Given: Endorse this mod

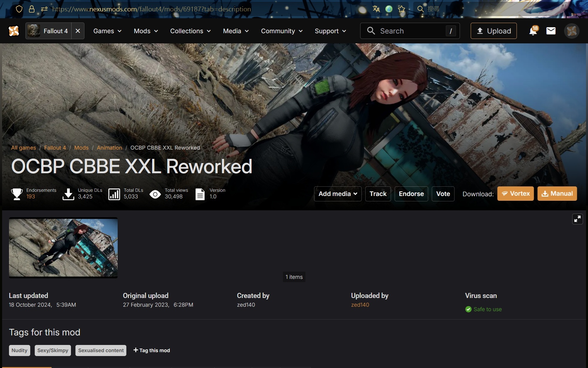Looking at the screenshot, I should tap(411, 194).
